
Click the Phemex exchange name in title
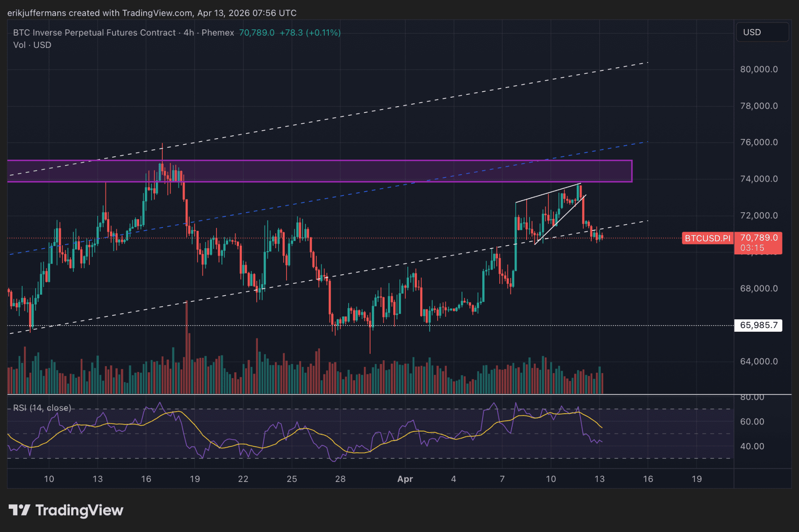pyautogui.click(x=217, y=33)
